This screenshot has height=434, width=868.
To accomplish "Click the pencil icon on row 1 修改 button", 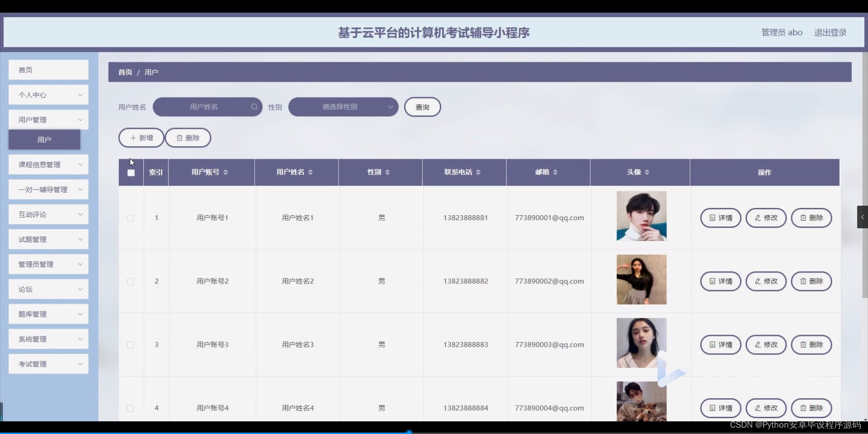I will coord(758,218).
